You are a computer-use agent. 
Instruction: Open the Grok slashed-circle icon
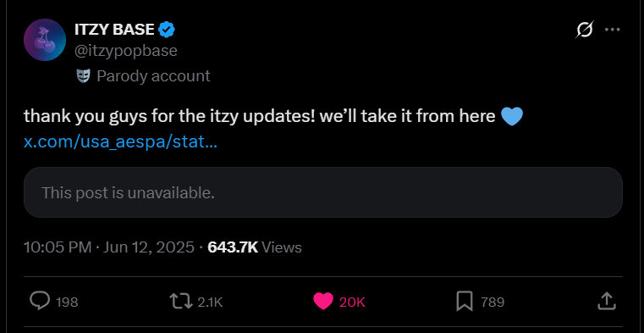pos(585,30)
